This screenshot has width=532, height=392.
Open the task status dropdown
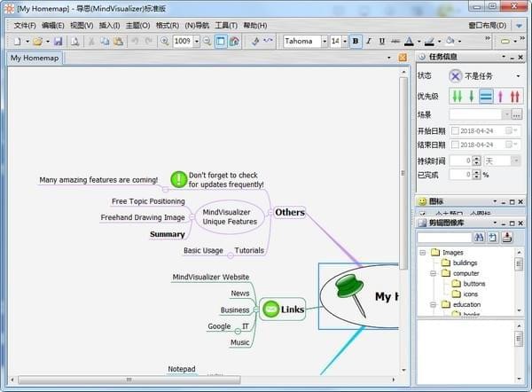(518, 76)
